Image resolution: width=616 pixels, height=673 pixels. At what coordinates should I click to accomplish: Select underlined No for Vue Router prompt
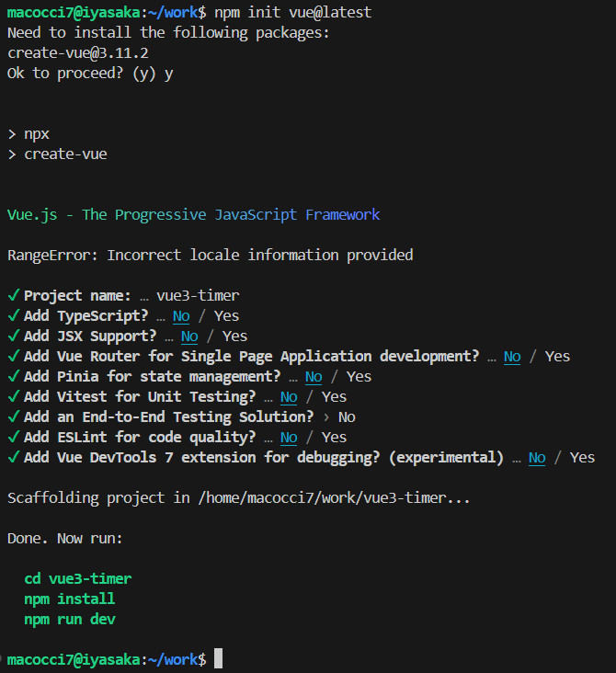512,356
